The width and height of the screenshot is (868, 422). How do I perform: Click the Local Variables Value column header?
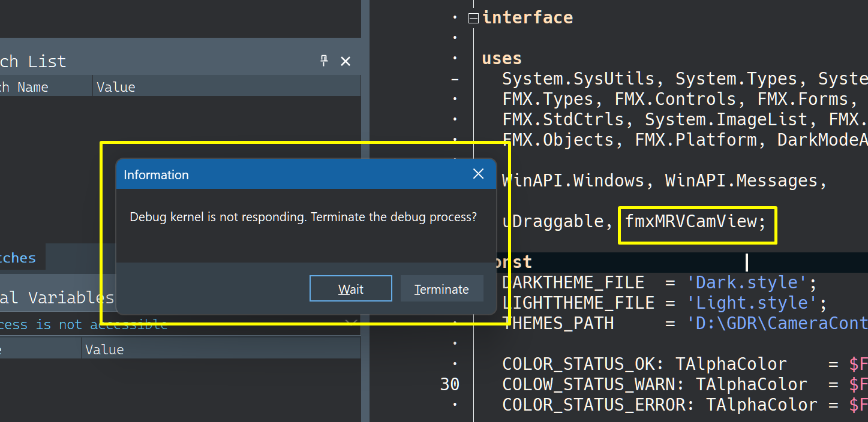click(x=104, y=349)
